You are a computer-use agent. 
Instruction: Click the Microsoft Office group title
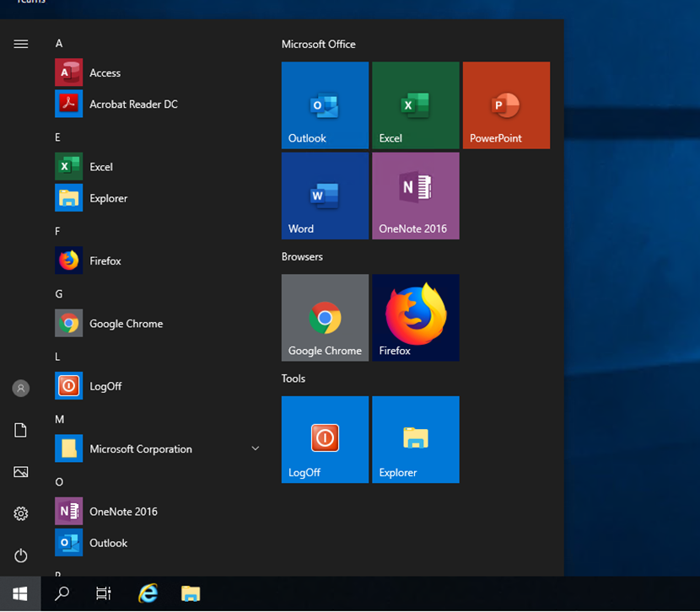[318, 44]
